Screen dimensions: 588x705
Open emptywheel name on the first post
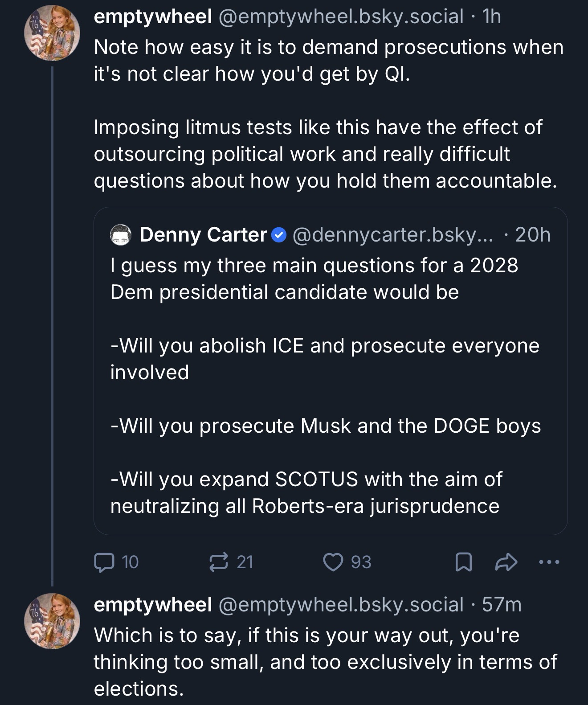152,16
